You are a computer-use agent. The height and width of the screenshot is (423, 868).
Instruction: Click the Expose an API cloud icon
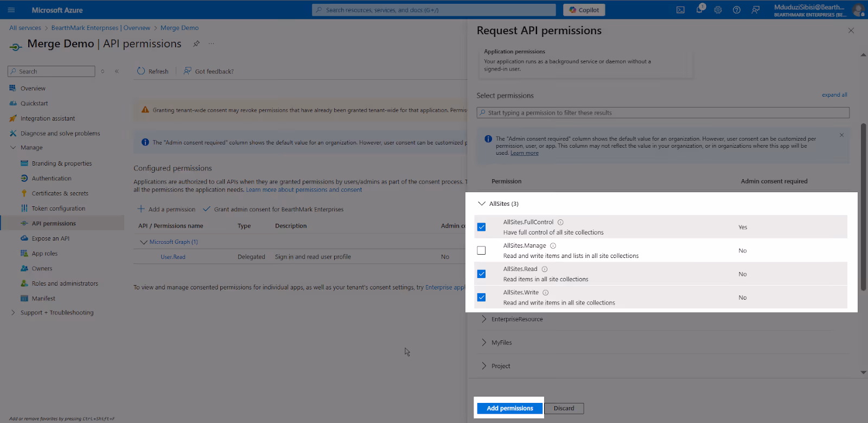pos(24,238)
